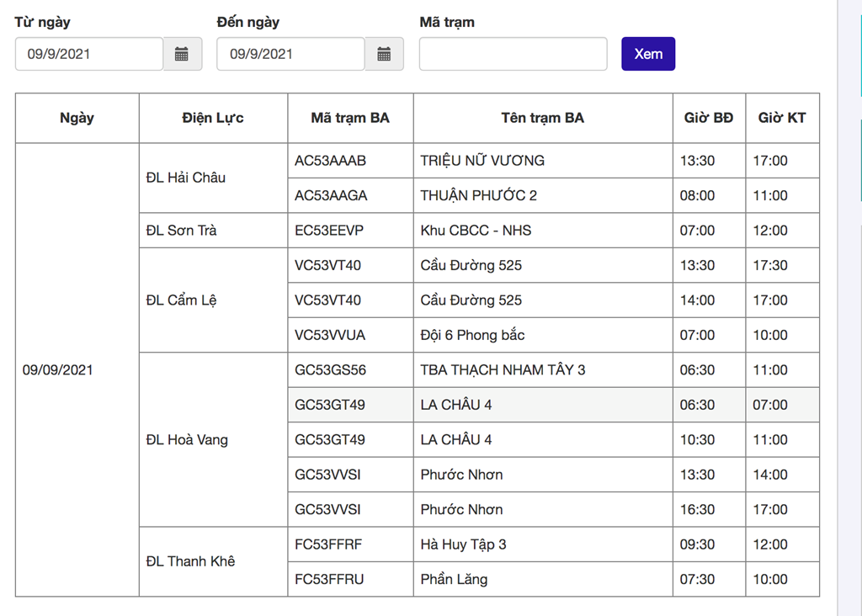Click the ĐL Sơn Trà cell
Image resolution: width=862 pixels, height=616 pixels.
pyautogui.click(x=213, y=231)
